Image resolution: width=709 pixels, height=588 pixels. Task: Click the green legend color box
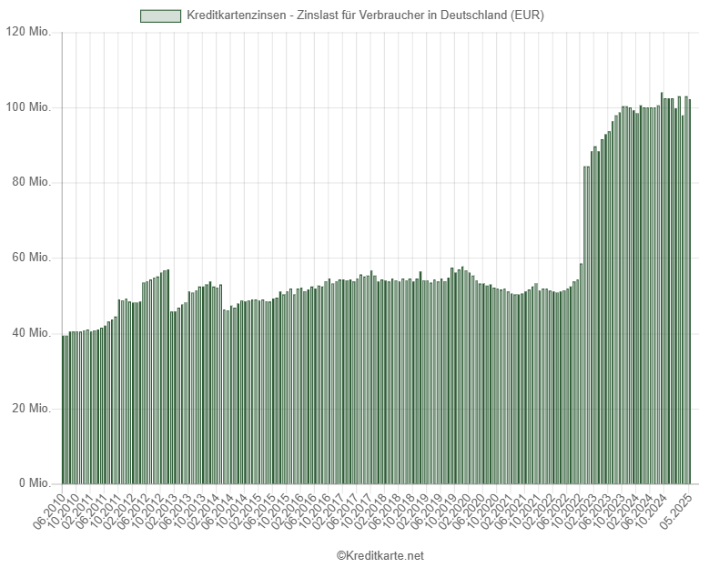(160, 15)
